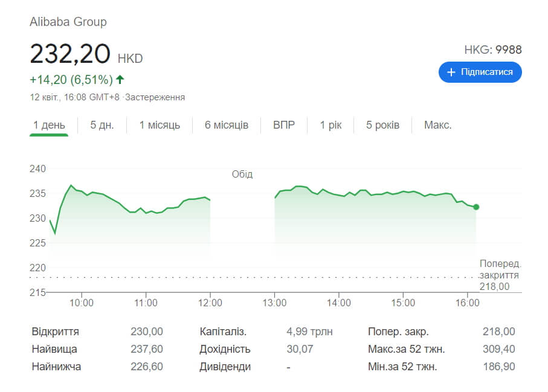The width and height of the screenshot is (548, 392).
Task: Switch chart to 5 років
Action: click(382, 125)
